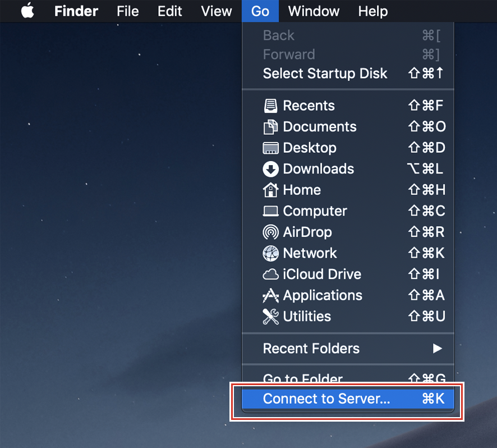Select Startup Disk from the Go menu
This screenshot has height=448, width=497.
click(x=325, y=73)
